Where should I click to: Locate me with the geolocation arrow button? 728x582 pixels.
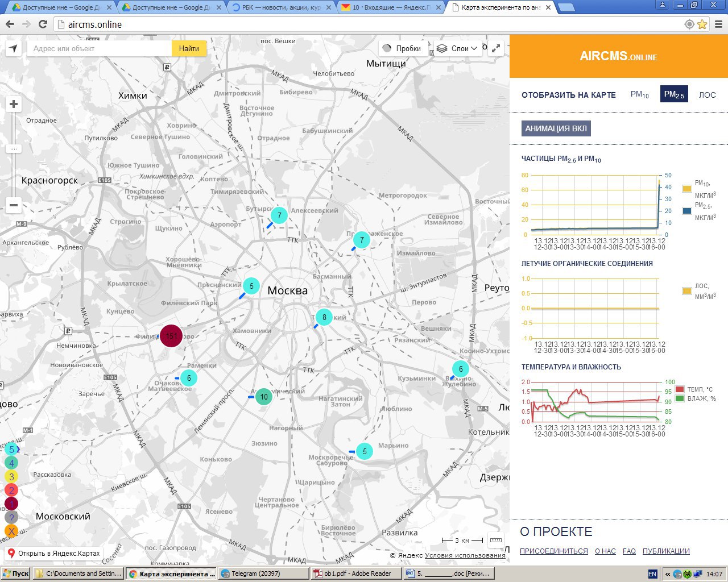(13, 48)
